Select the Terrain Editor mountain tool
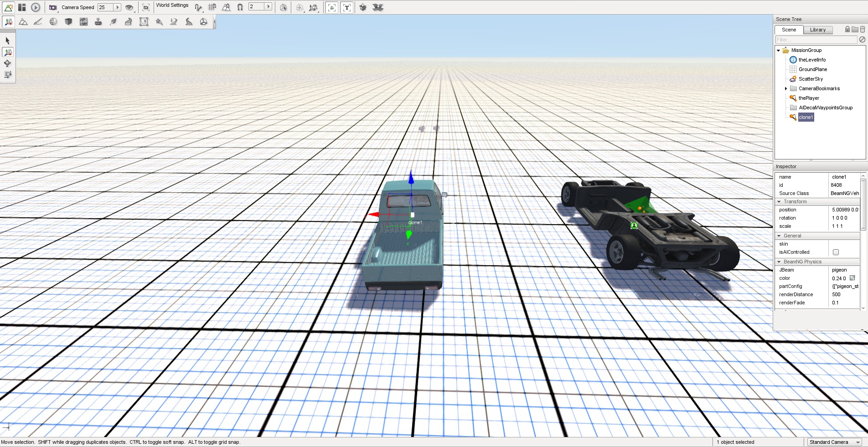Viewport: 868px width, 447px height. click(23, 22)
